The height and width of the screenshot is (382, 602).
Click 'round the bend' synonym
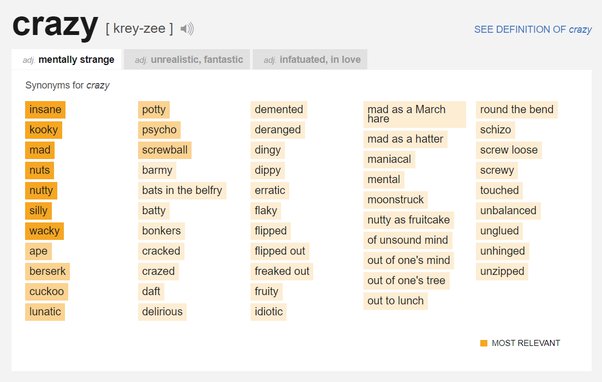pyautogui.click(x=517, y=109)
